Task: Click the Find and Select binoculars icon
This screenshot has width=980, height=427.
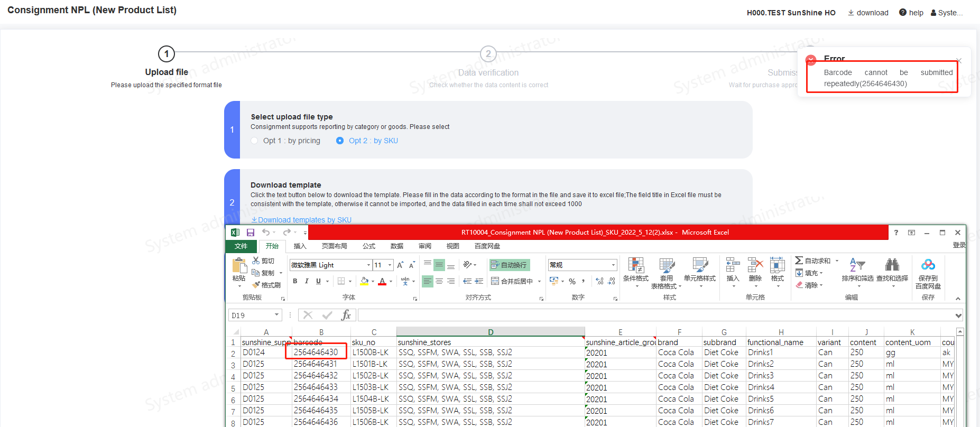Action: click(x=892, y=265)
